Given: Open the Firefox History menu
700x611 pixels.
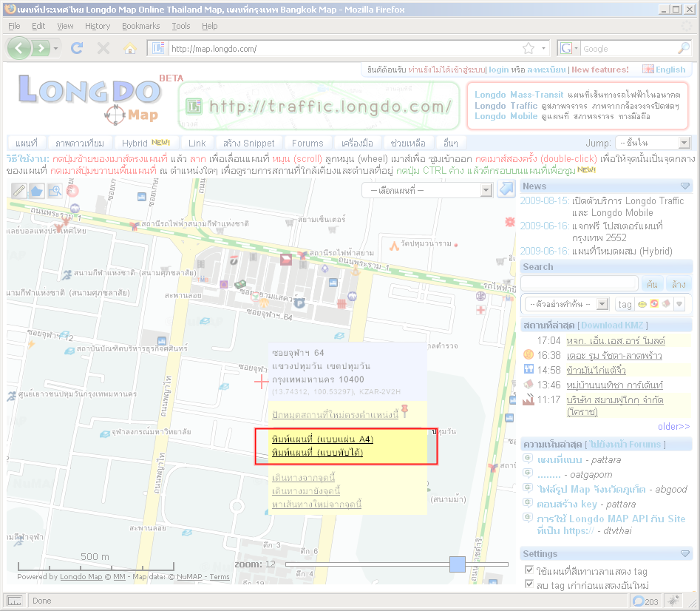Looking at the screenshot, I should tap(98, 26).
